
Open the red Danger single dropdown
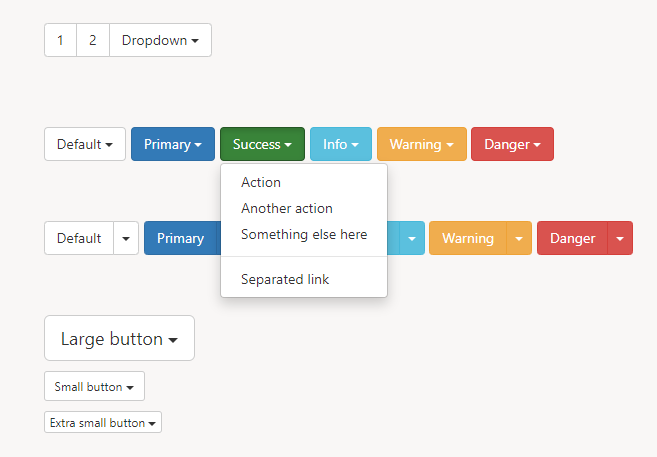[512, 144]
